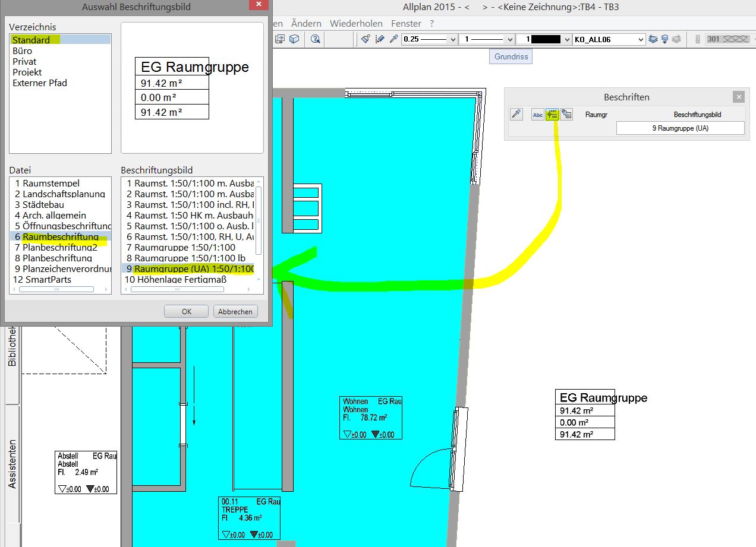Click the eyedropper icon in Beschriften panel

click(516, 115)
